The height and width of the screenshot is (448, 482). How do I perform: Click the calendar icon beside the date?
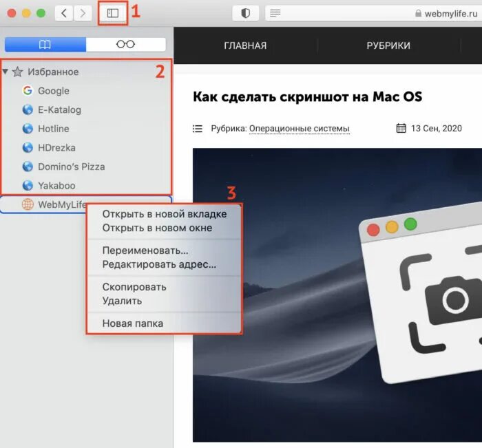[x=401, y=128]
